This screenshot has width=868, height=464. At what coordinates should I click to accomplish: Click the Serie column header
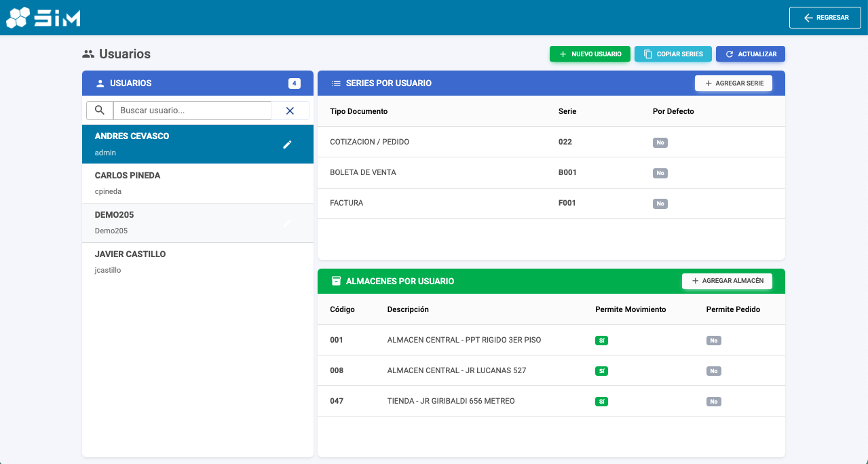pyautogui.click(x=567, y=111)
